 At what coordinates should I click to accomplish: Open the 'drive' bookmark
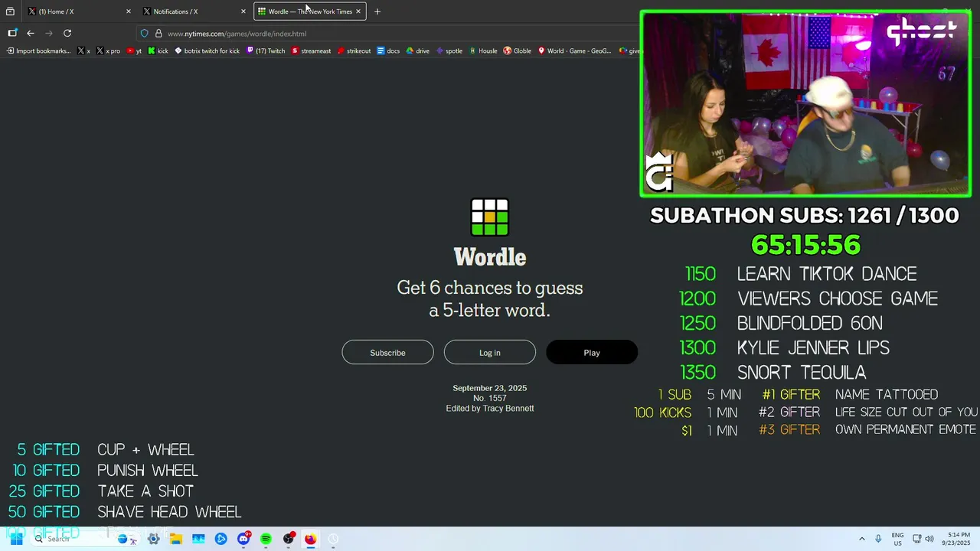417,51
